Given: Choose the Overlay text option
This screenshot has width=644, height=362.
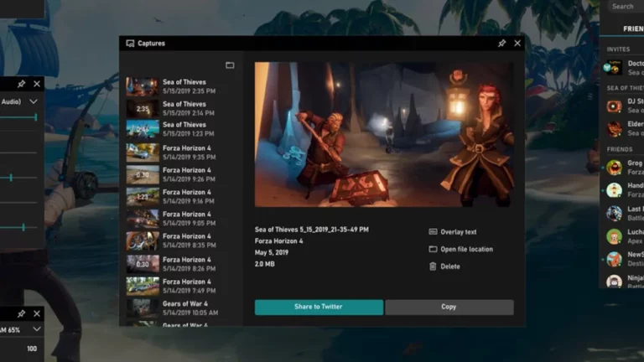Looking at the screenshot, I should coord(453,232).
